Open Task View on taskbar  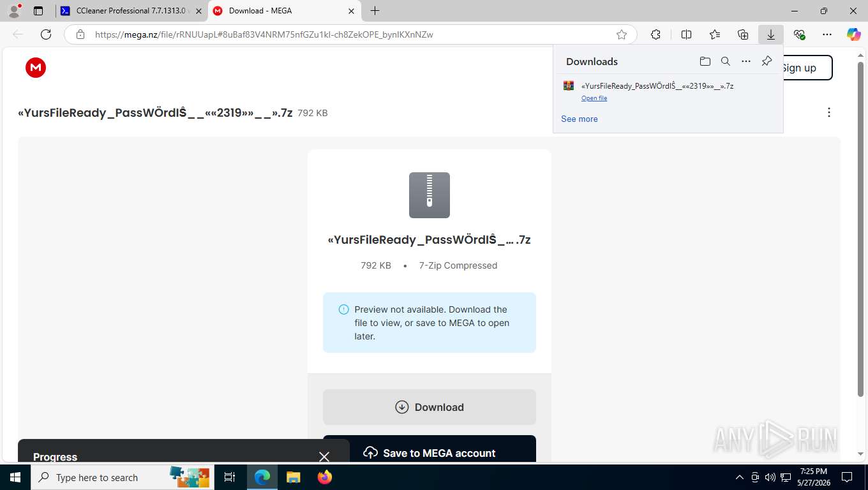(x=230, y=477)
